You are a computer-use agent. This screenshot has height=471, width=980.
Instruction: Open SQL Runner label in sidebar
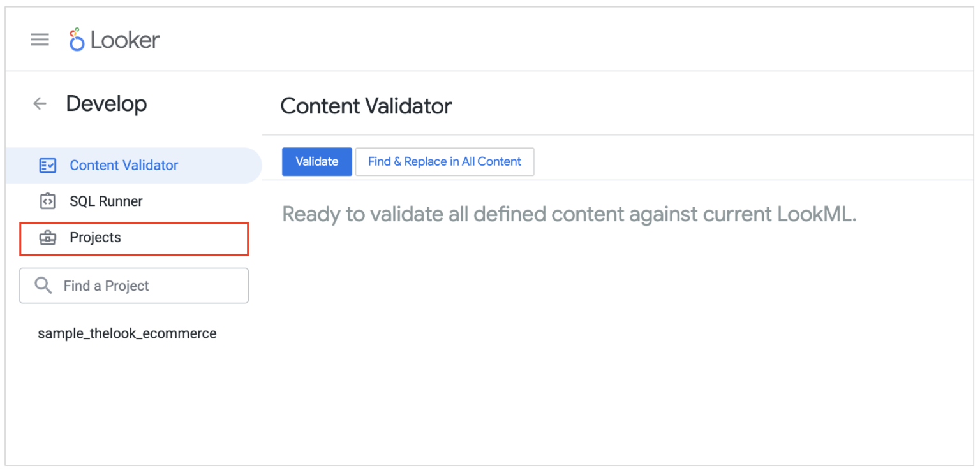[106, 201]
